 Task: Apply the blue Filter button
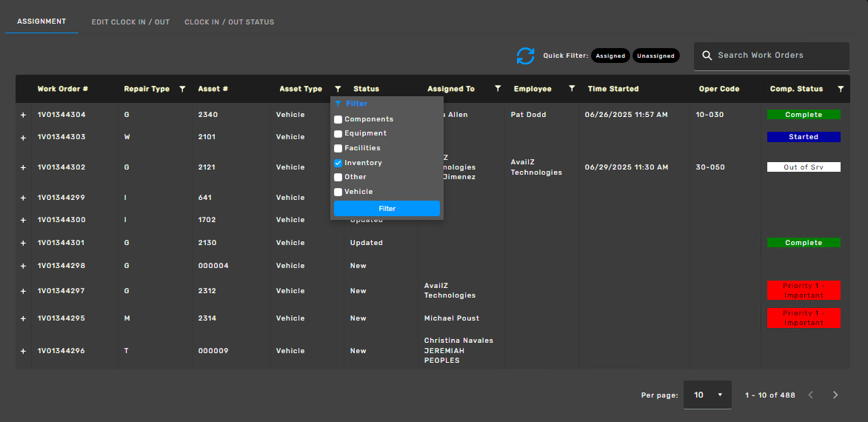(387, 209)
